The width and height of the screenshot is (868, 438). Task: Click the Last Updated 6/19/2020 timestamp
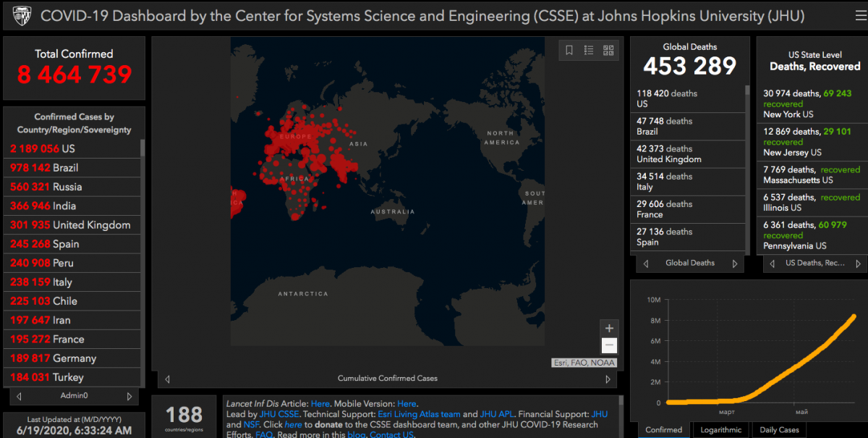click(74, 430)
